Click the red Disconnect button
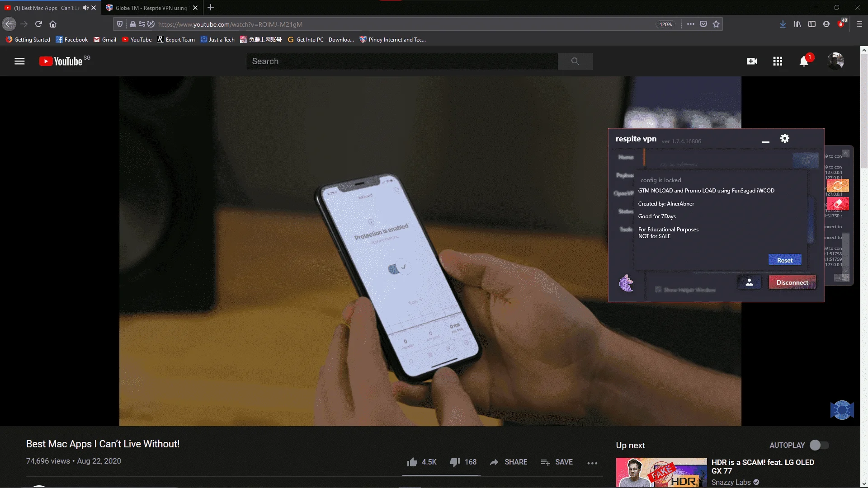The height and width of the screenshot is (488, 868). click(x=793, y=282)
